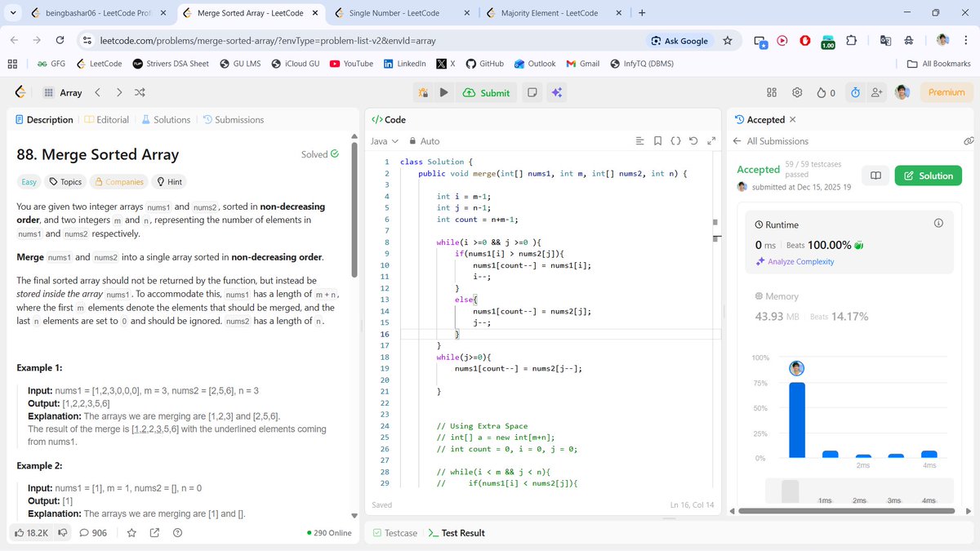Screen dimensions: 980x551
Task: Open Chrome tab search chevron
Action: point(15,14)
